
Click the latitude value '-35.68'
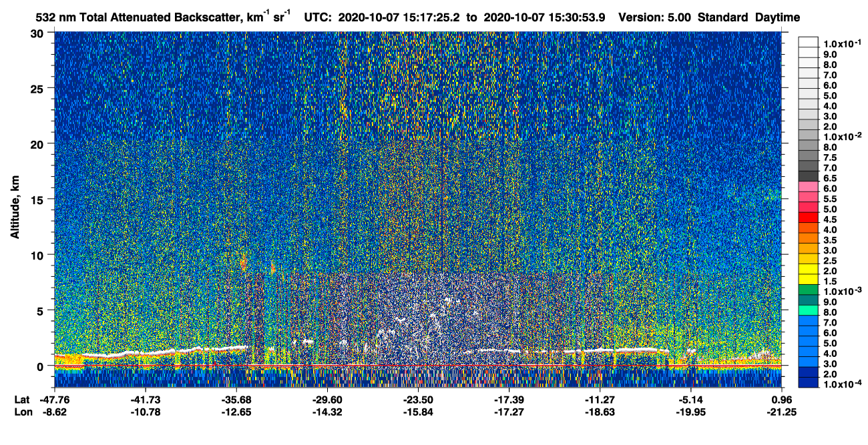(x=236, y=400)
